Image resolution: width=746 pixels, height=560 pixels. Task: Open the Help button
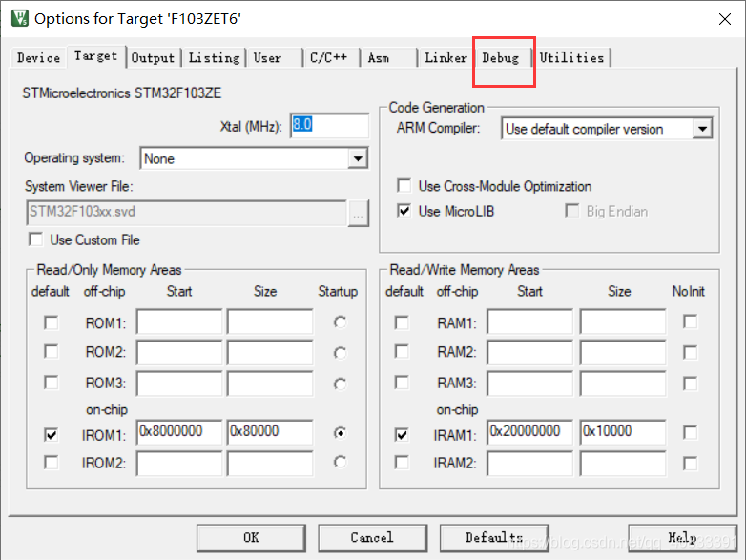click(x=683, y=538)
